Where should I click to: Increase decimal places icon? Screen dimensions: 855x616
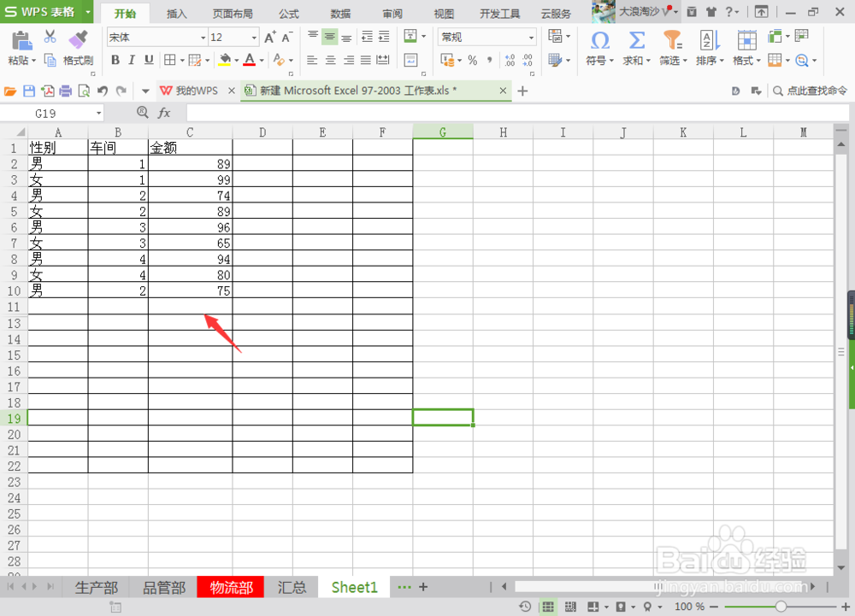[x=510, y=61]
